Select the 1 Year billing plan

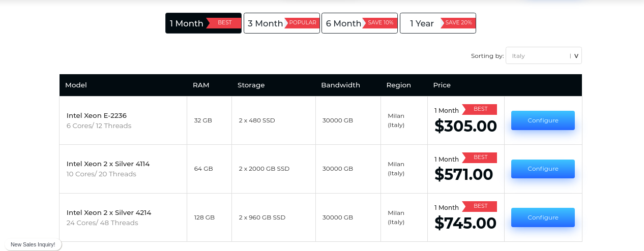422,23
